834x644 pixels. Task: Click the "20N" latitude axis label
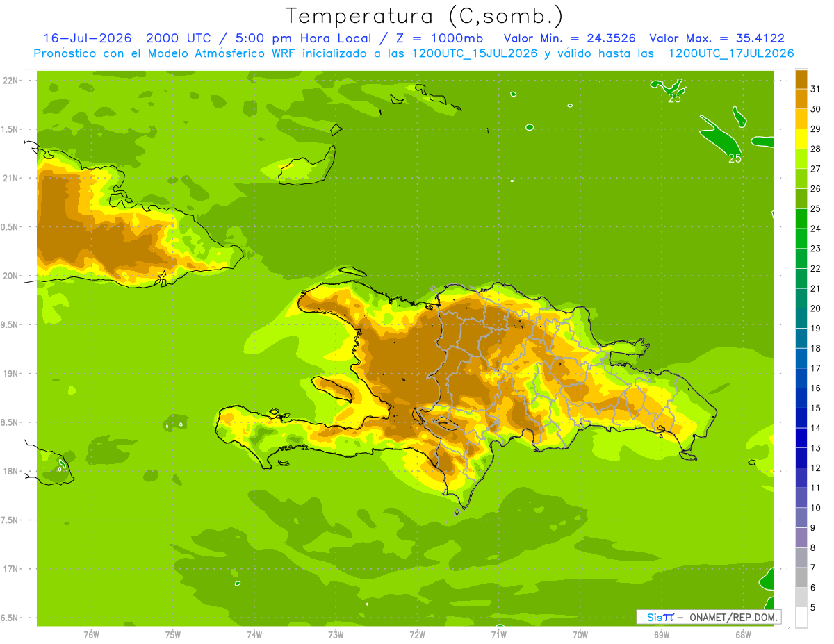[11, 276]
